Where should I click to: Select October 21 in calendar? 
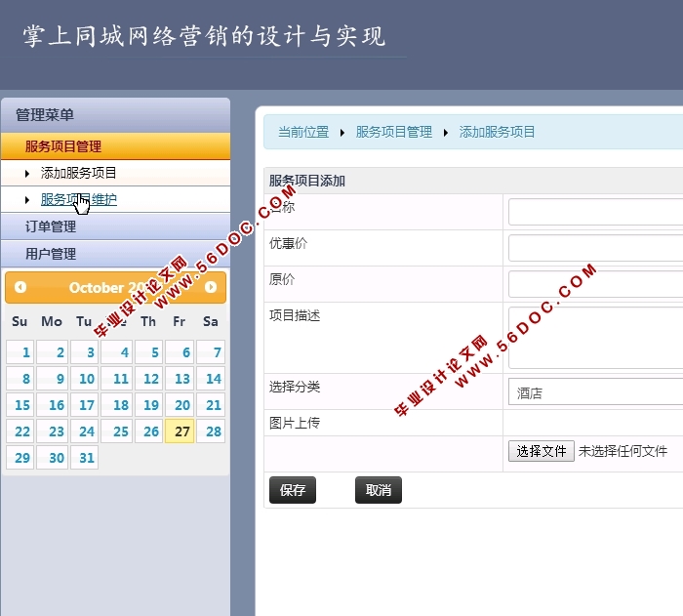pyautogui.click(x=211, y=404)
